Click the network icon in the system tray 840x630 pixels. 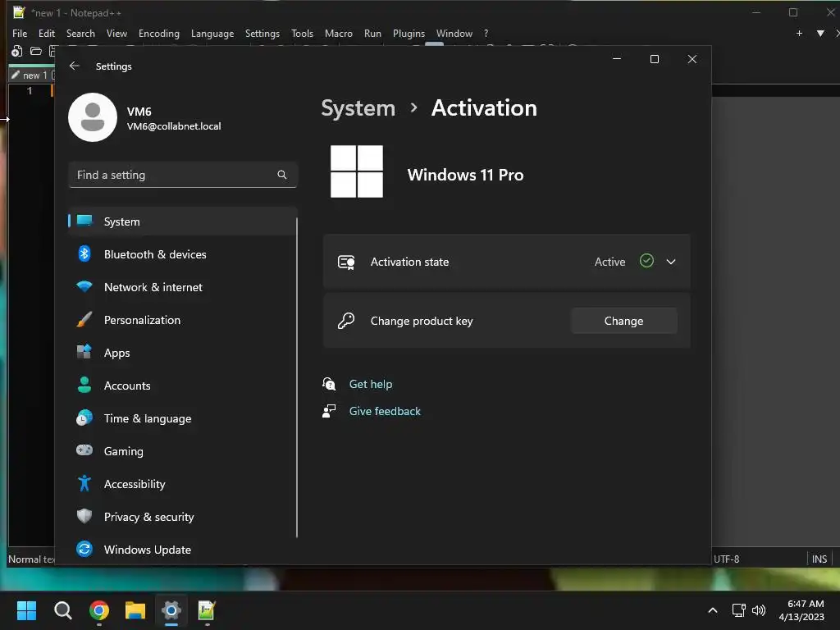point(739,610)
